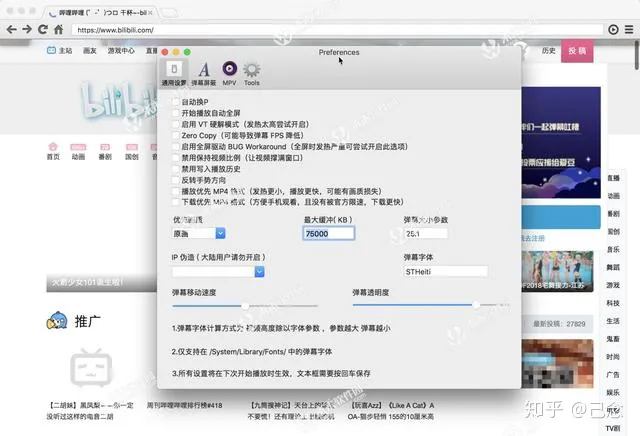The image size is (640, 436).
Task: Click the 番剧 category icon on bilibili
Action: 105,151
